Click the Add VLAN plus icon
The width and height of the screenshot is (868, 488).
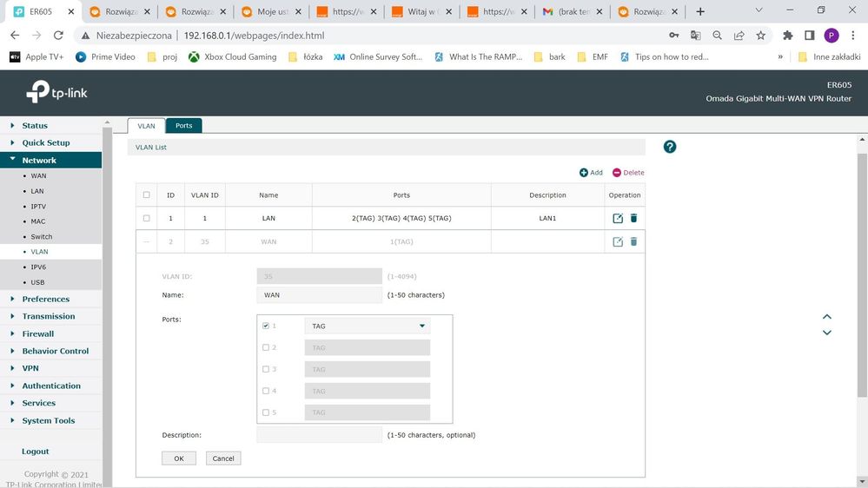[584, 173]
